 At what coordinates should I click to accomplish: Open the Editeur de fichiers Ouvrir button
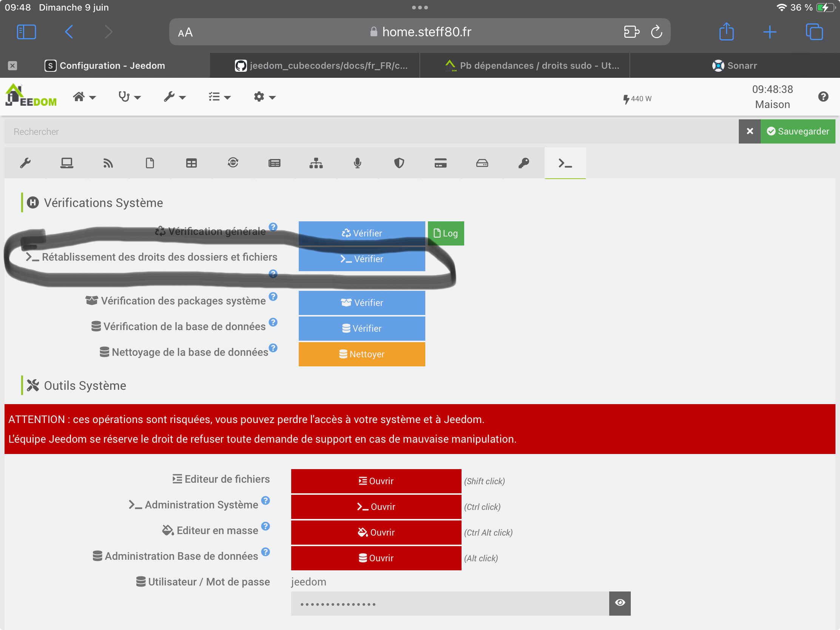[x=376, y=481]
